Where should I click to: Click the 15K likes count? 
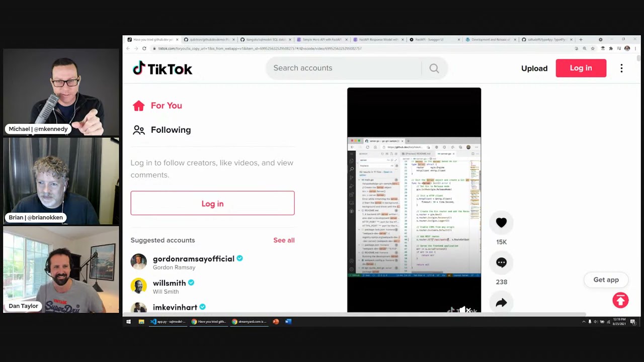pyautogui.click(x=501, y=242)
